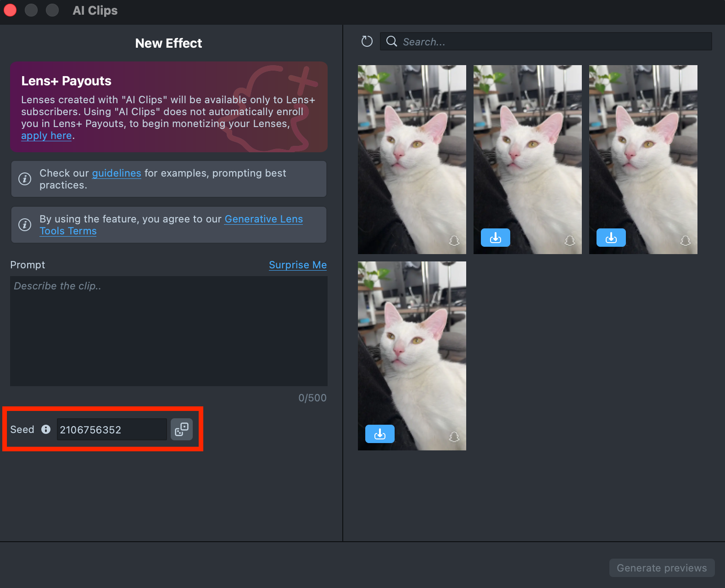The width and height of the screenshot is (725, 588).
Task: Click the Surprise Me link
Action: [x=298, y=265]
